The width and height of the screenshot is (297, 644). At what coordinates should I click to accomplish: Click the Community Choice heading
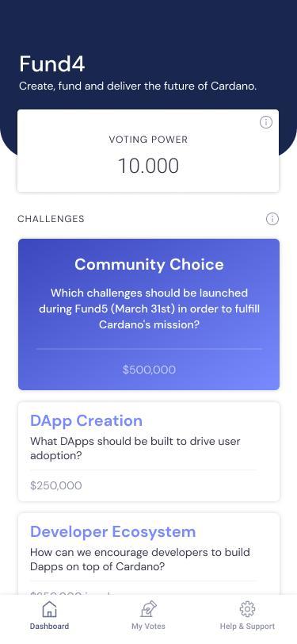tap(149, 264)
